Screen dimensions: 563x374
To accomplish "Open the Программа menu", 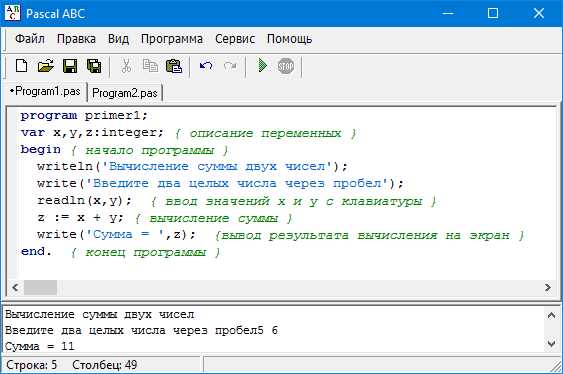I will click(x=172, y=39).
